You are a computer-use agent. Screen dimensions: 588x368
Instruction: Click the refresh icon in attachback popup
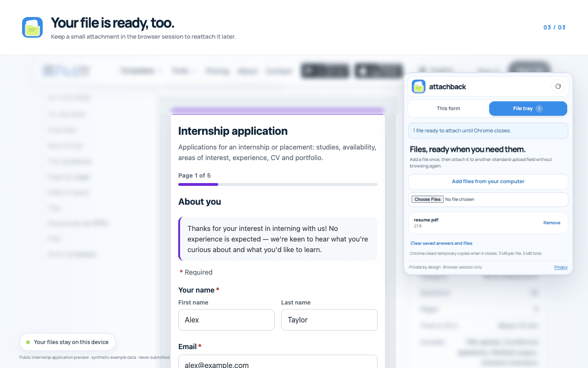558,86
